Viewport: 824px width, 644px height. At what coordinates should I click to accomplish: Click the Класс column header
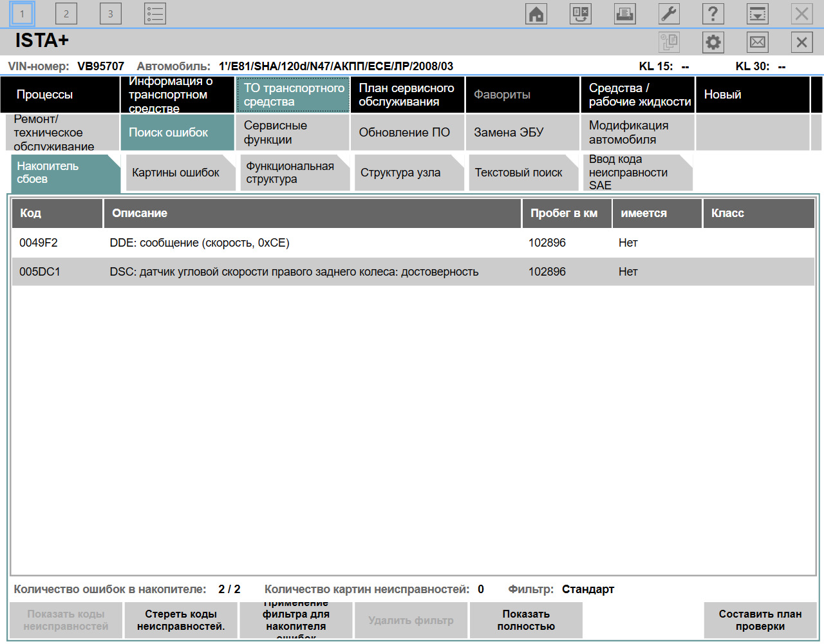(759, 213)
